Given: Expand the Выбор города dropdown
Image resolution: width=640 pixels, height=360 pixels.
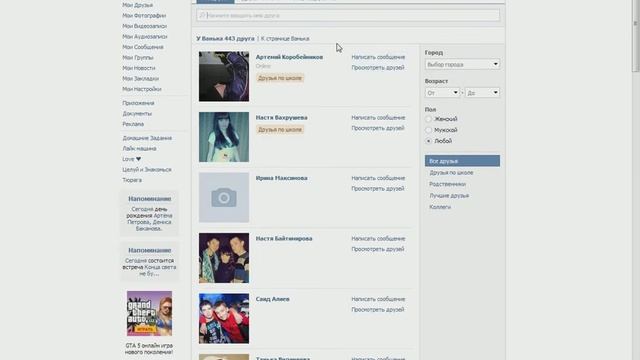Looking at the screenshot, I should click(x=462, y=64).
